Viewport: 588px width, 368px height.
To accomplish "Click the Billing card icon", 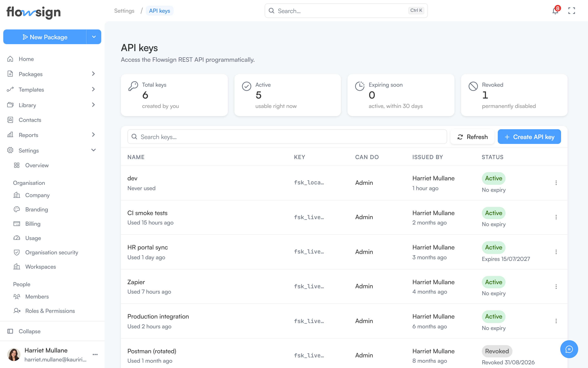I will 17,224.
